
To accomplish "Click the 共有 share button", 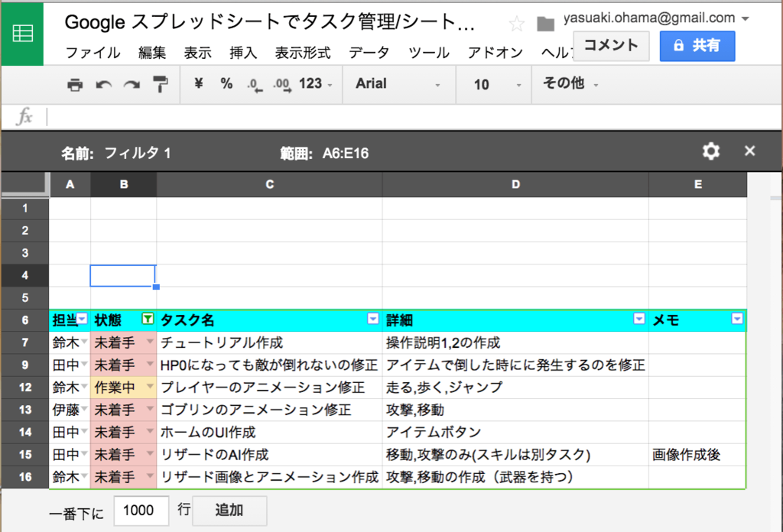I will (x=697, y=46).
